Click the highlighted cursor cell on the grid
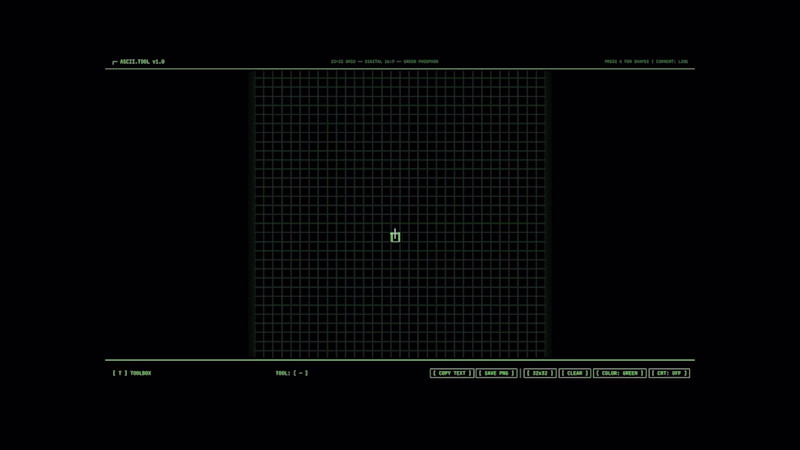Viewport: 800px width, 450px height. (395, 236)
